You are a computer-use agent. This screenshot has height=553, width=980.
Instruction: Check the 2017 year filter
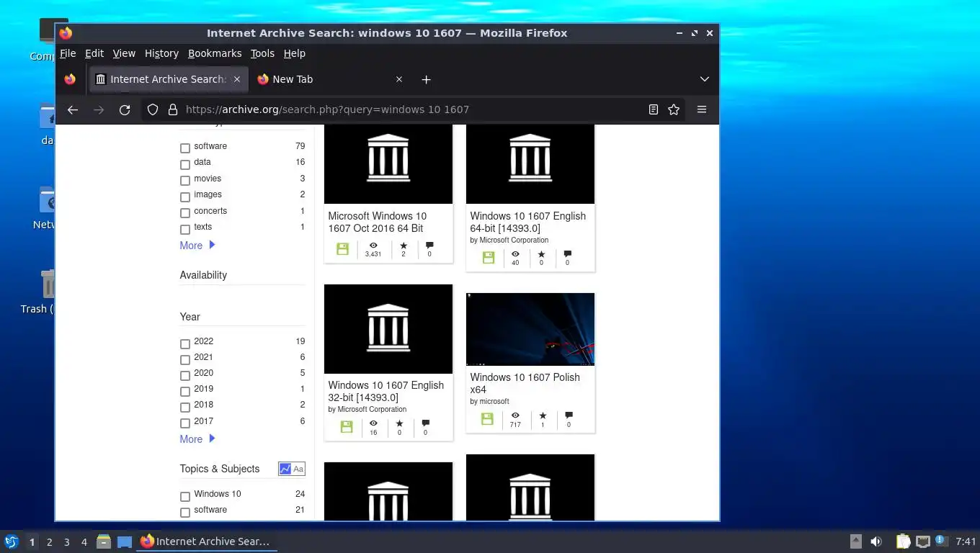point(185,423)
